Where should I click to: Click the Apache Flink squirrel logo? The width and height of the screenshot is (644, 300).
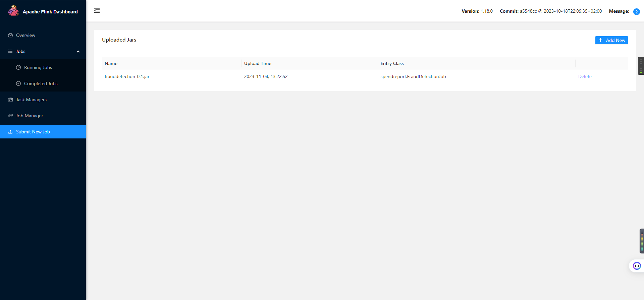point(13,11)
